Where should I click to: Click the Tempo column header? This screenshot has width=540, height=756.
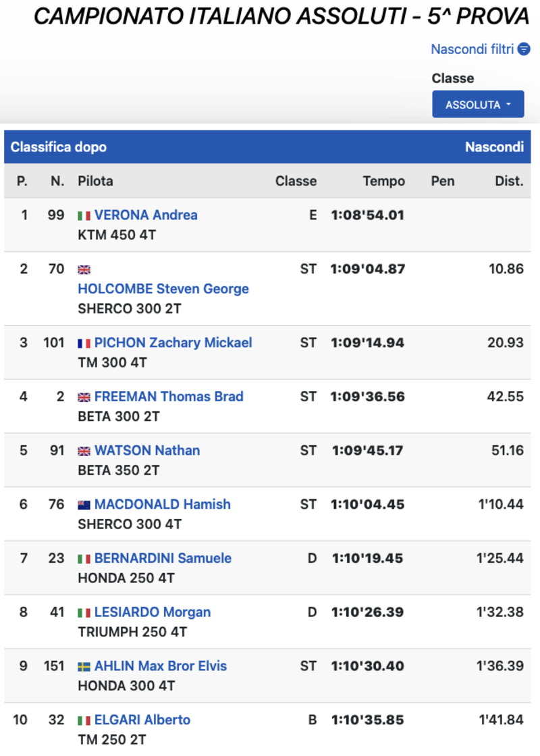coord(384,181)
